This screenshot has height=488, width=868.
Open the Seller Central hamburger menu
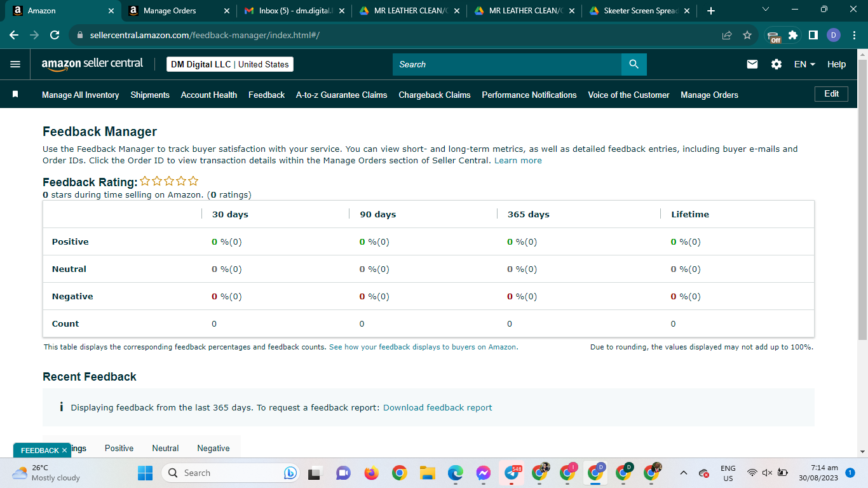(15, 64)
